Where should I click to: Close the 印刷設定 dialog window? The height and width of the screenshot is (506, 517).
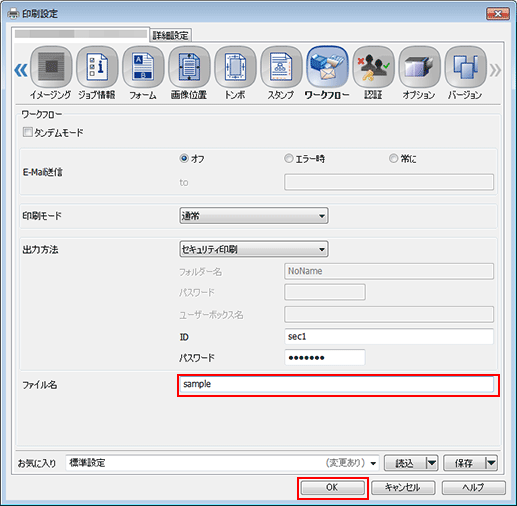click(x=498, y=14)
